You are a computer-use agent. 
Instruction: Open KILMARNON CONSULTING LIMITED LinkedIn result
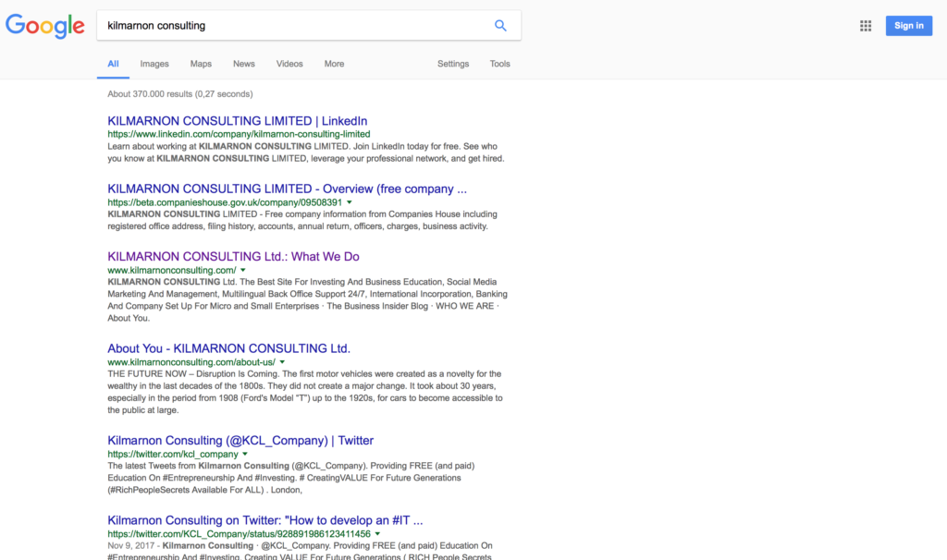click(238, 121)
